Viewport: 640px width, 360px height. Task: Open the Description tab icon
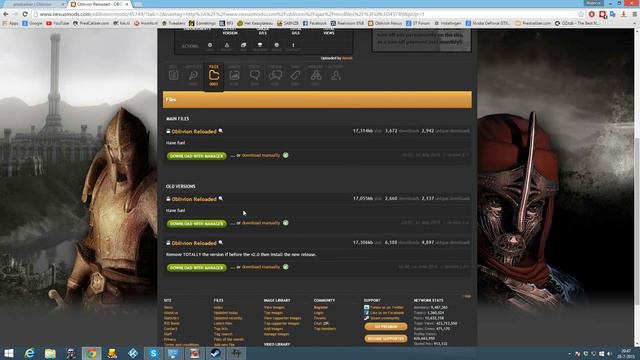point(173,75)
